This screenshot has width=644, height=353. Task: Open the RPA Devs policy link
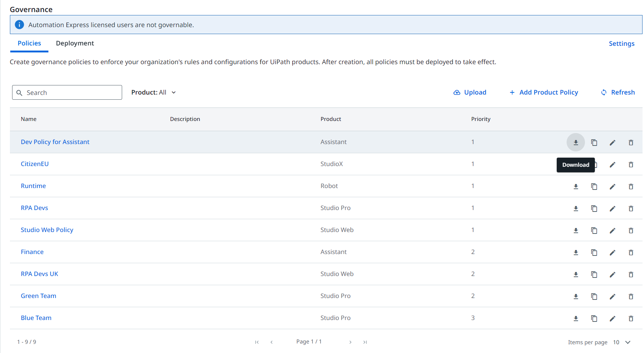pos(34,208)
